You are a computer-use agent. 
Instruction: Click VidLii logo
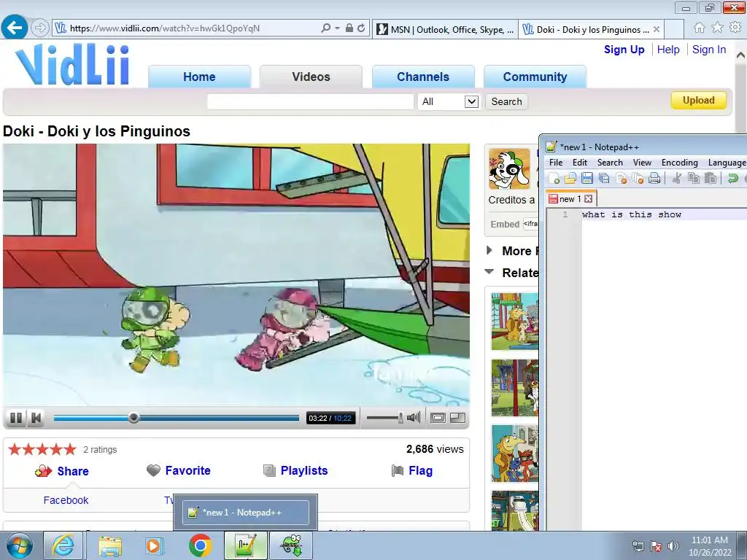tap(72, 64)
